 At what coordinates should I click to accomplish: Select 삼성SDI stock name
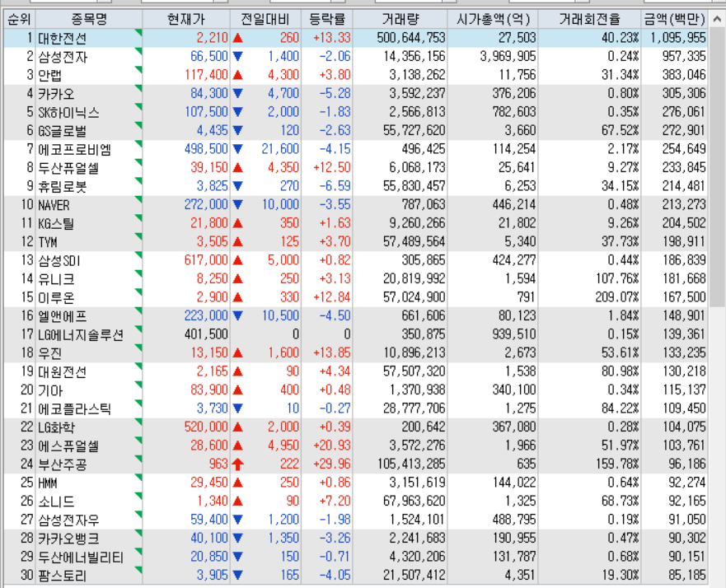pyautogui.click(x=59, y=260)
